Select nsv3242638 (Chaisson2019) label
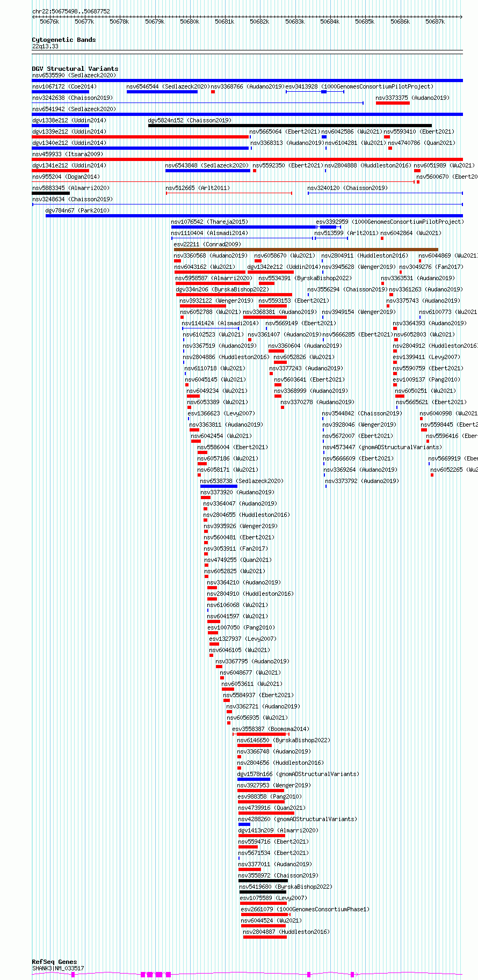 pos(73,98)
